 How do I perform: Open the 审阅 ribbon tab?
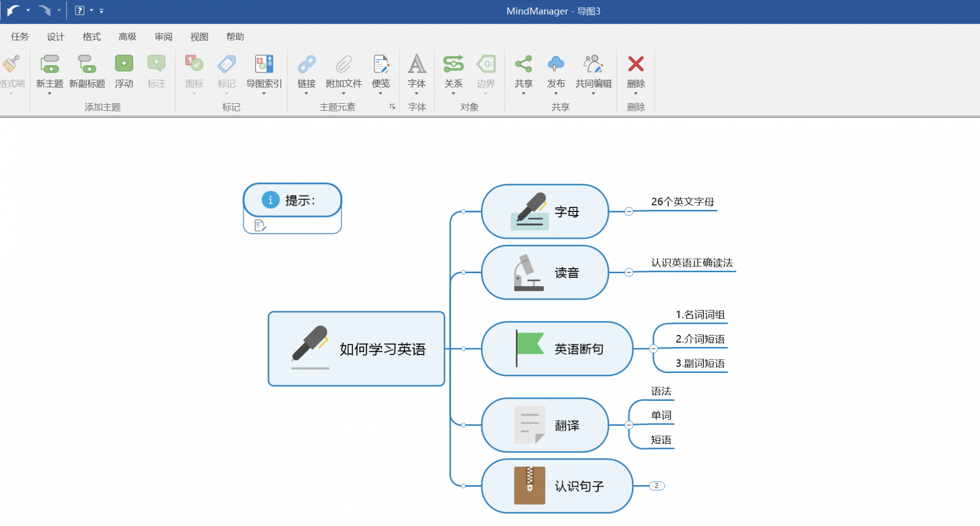click(x=163, y=37)
